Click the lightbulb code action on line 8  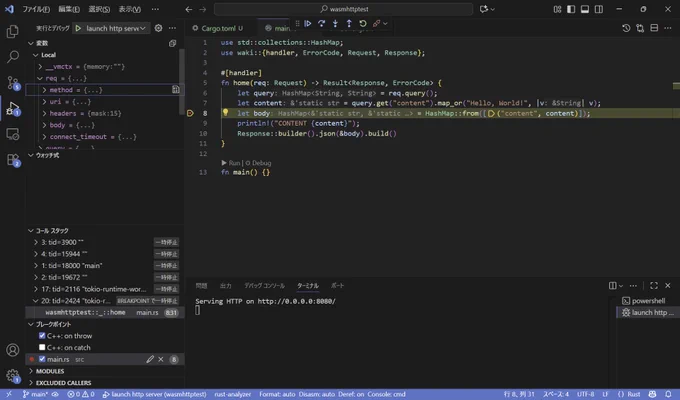(226, 113)
